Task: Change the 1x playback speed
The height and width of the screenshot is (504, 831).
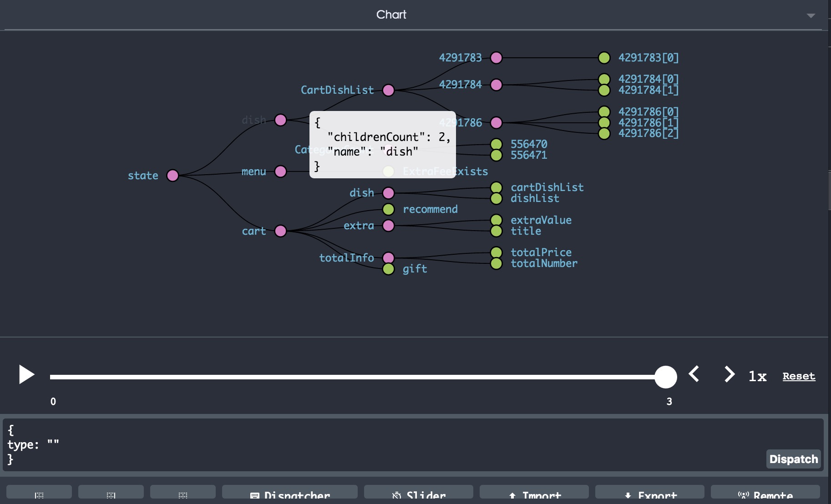Action: [757, 376]
